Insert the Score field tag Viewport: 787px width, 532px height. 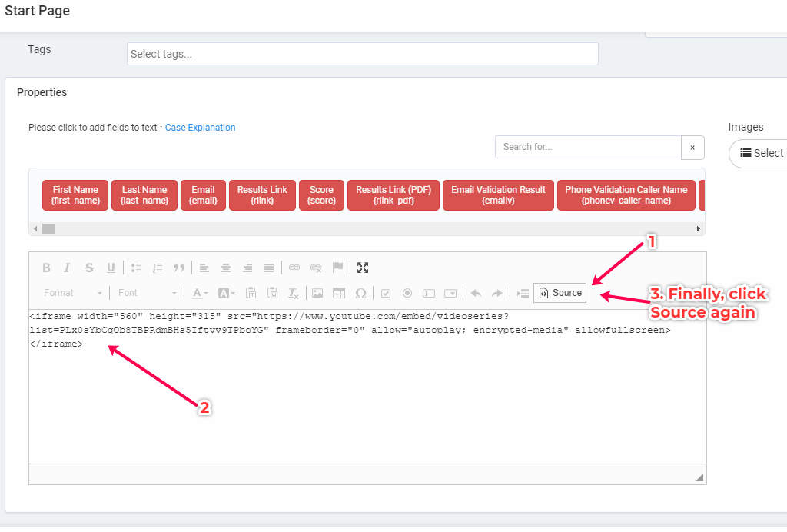click(322, 195)
